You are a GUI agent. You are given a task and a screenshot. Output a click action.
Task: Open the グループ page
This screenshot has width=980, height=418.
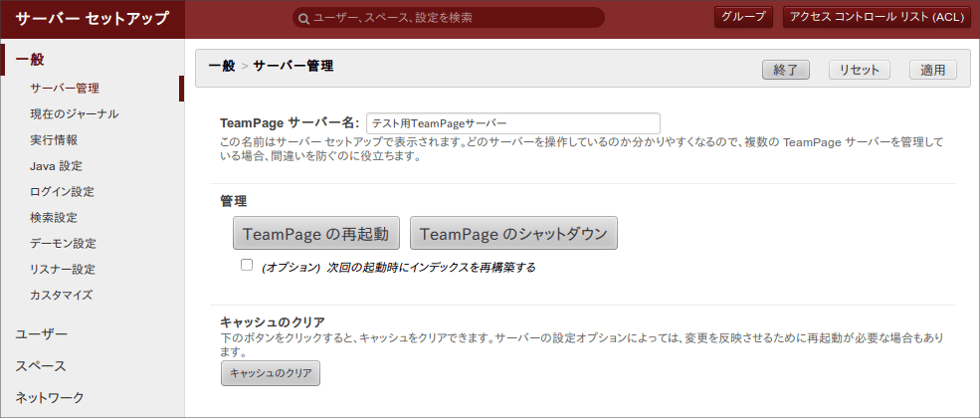click(x=744, y=17)
